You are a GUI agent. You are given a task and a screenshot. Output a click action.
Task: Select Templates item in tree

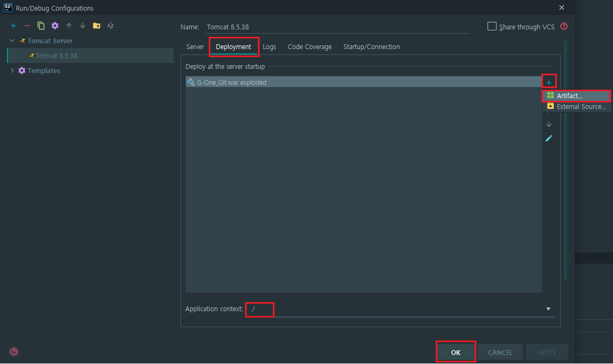coord(44,70)
